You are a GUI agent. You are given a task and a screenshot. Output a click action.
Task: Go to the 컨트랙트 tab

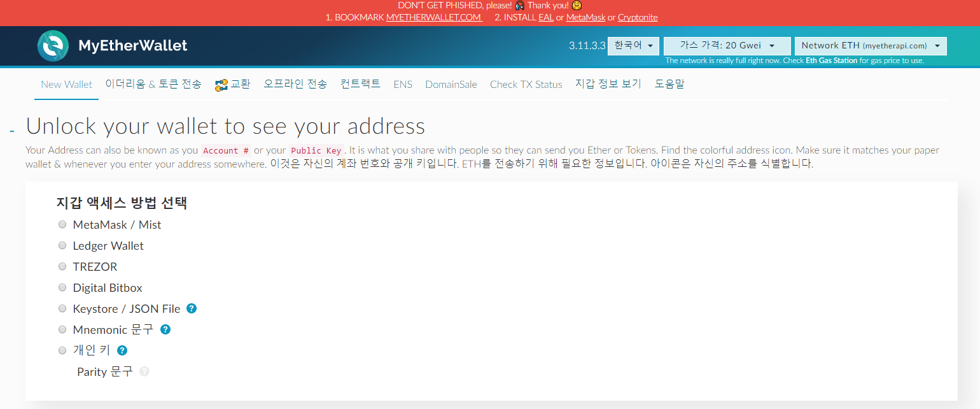360,84
